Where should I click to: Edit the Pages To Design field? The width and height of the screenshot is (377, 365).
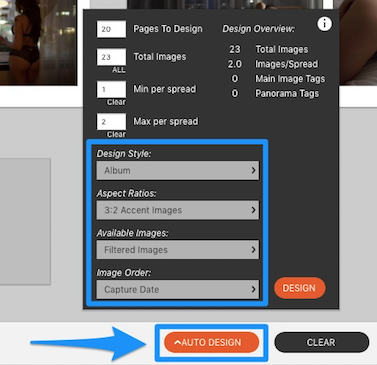pos(111,29)
